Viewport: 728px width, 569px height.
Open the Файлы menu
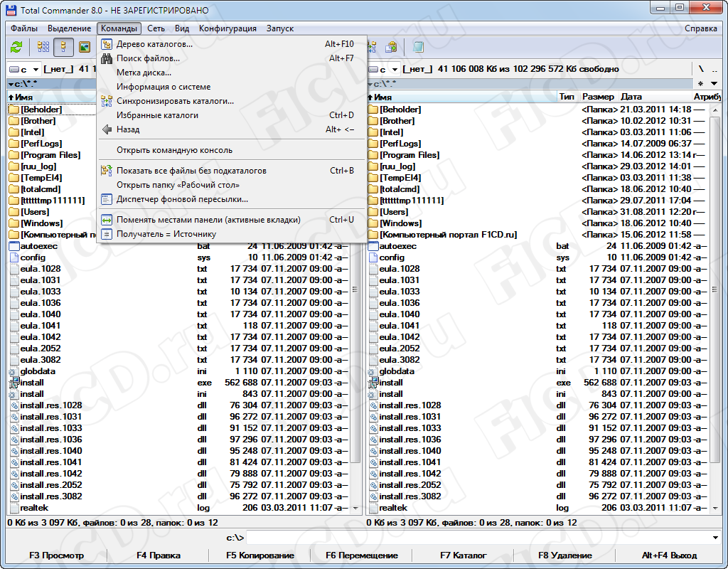24,28
